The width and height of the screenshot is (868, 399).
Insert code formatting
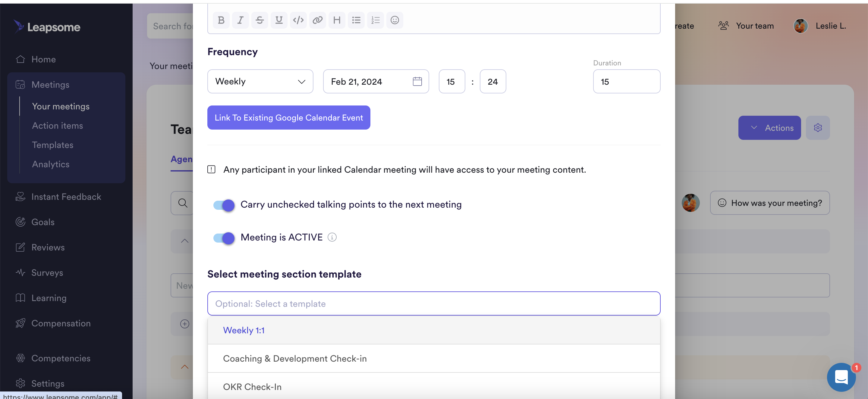(x=298, y=20)
